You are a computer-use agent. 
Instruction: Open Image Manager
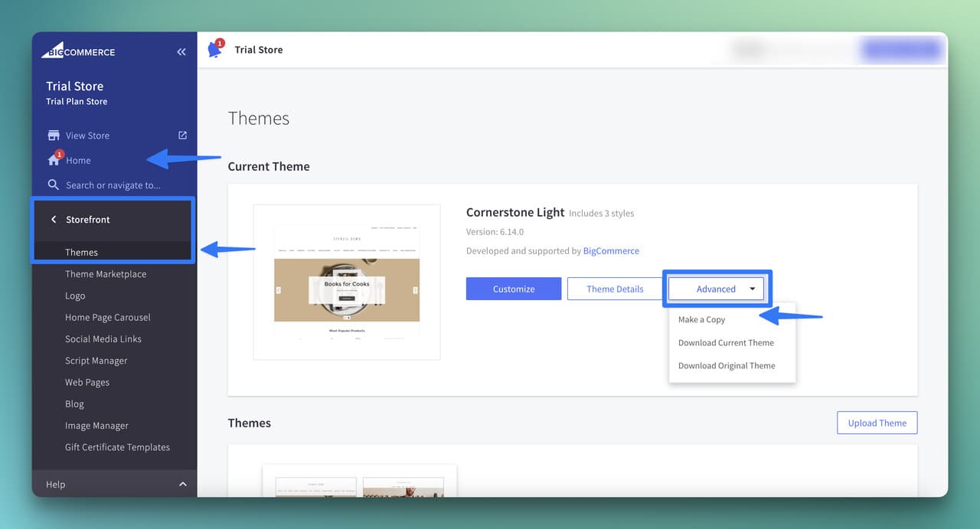point(96,426)
